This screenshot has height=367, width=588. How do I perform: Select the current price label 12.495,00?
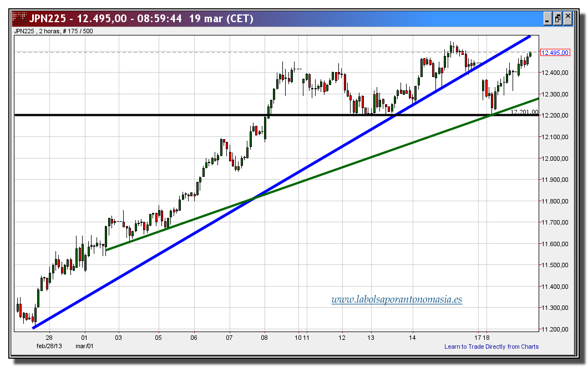pyautogui.click(x=555, y=53)
